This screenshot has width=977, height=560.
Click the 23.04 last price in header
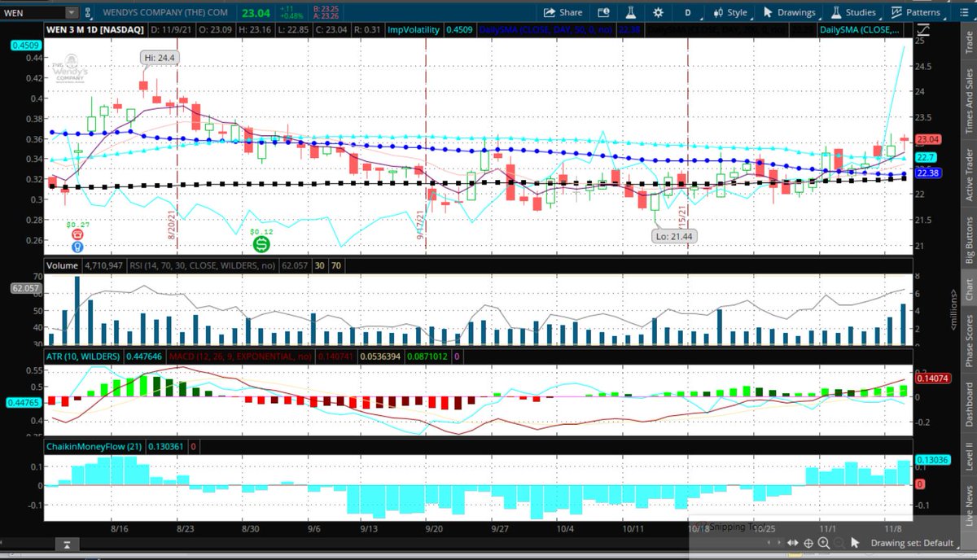tap(254, 11)
